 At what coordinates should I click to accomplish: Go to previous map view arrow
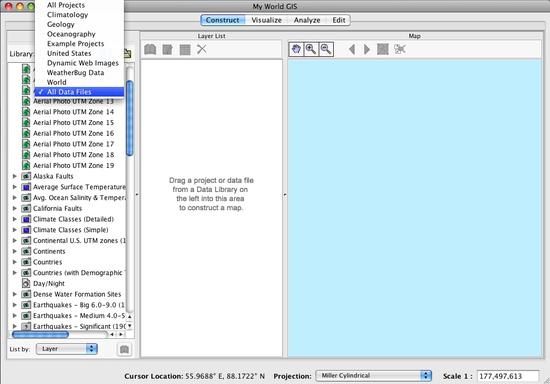352,49
